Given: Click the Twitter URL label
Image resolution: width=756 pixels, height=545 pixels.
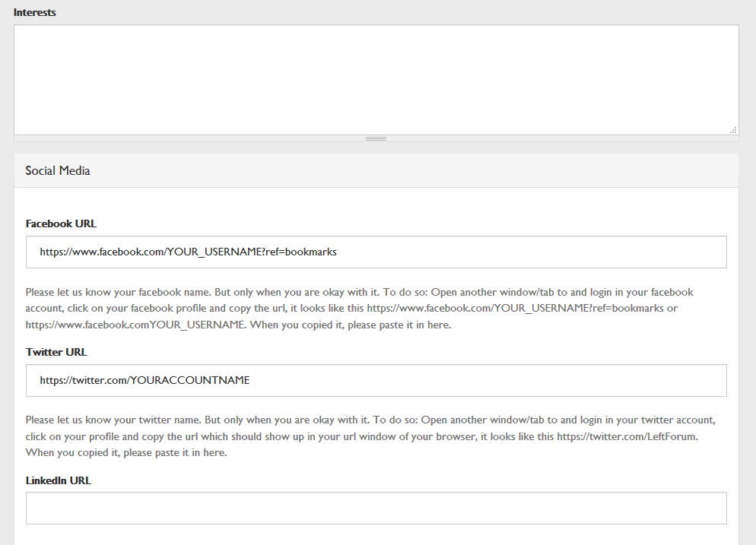Looking at the screenshot, I should tap(56, 352).
